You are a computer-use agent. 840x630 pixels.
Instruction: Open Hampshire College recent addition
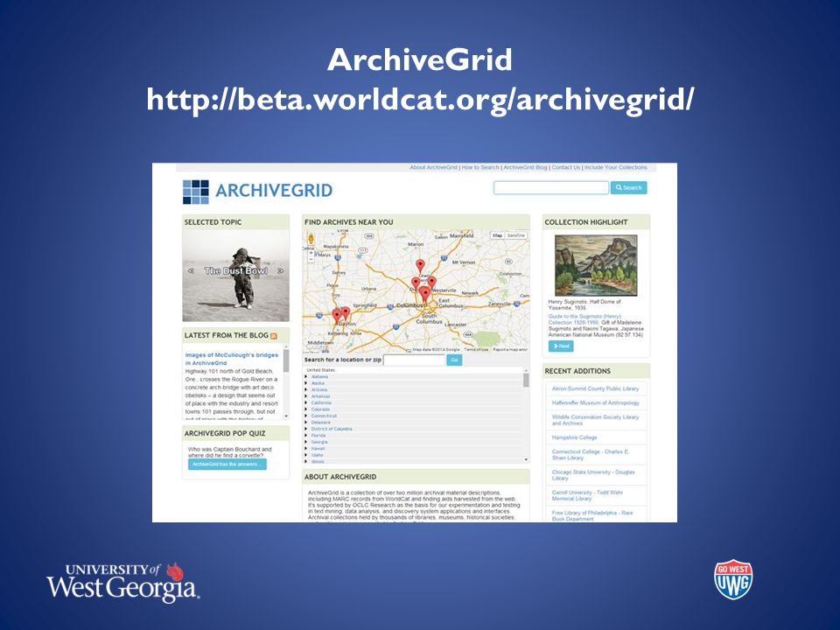[x=574, y=437]
